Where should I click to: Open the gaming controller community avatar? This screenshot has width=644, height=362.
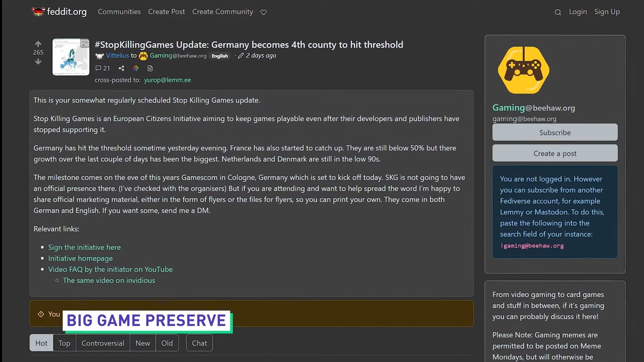(x=523, y=70)
